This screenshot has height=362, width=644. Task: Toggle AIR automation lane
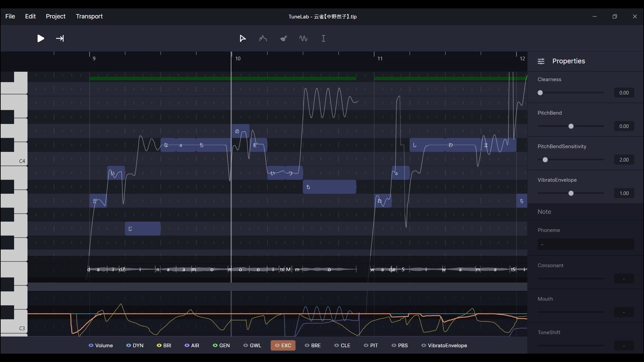click(192, 346)
